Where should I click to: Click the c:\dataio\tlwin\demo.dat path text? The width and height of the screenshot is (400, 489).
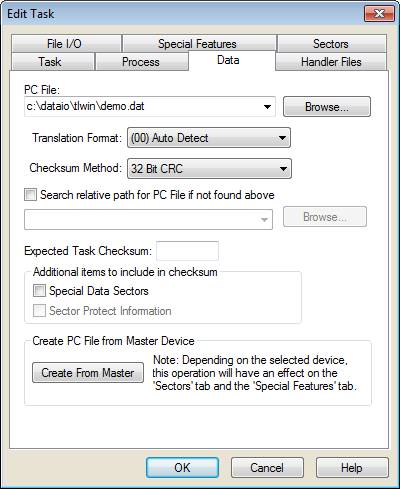pos(85,106)
